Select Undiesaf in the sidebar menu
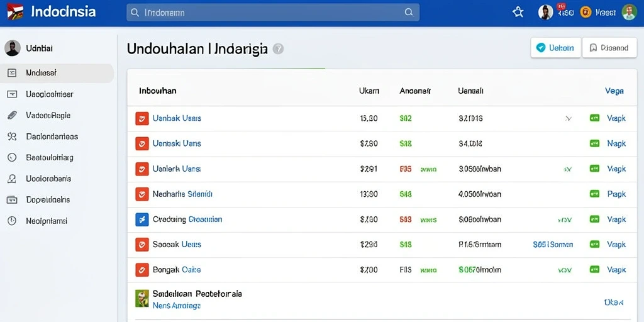This screenshot has height=322, width=644. click(x=57, y=73)
